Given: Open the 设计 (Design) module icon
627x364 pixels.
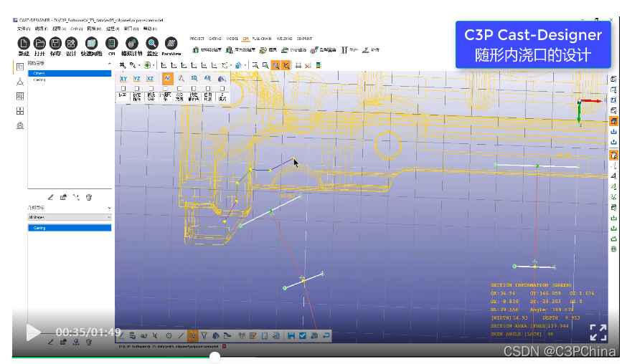Looking at the screenshot, I should [x=71, y=43].
